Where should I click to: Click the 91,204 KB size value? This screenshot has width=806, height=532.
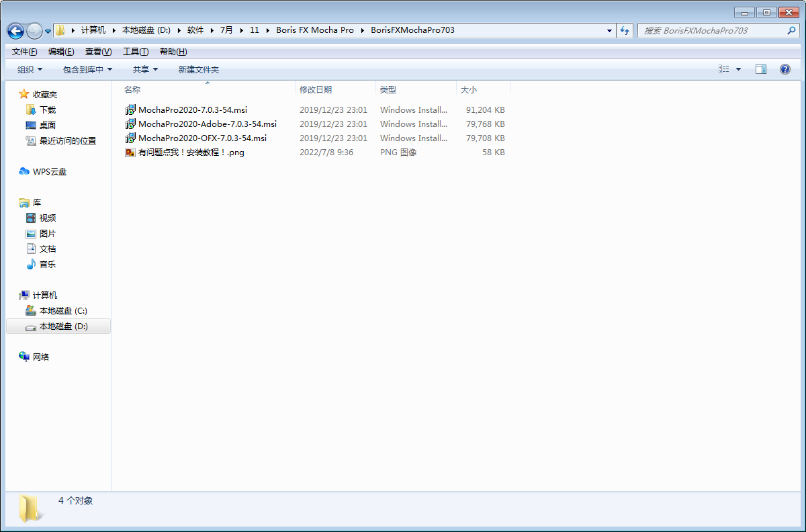(x=486, y=109)
